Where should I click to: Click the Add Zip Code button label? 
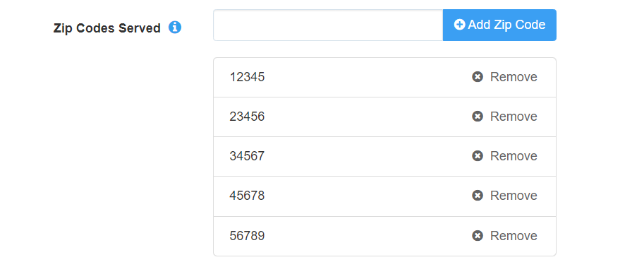tap(507, 25)
